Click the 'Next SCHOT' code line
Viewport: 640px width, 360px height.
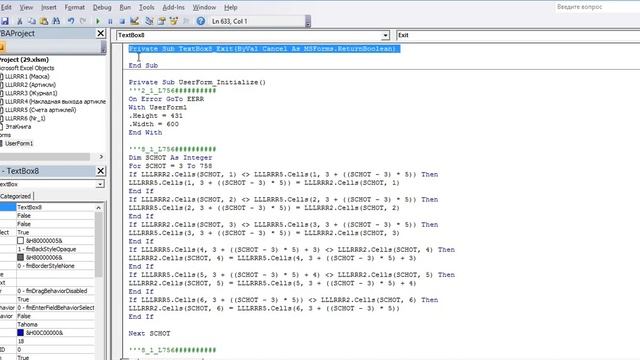point(149,333)
